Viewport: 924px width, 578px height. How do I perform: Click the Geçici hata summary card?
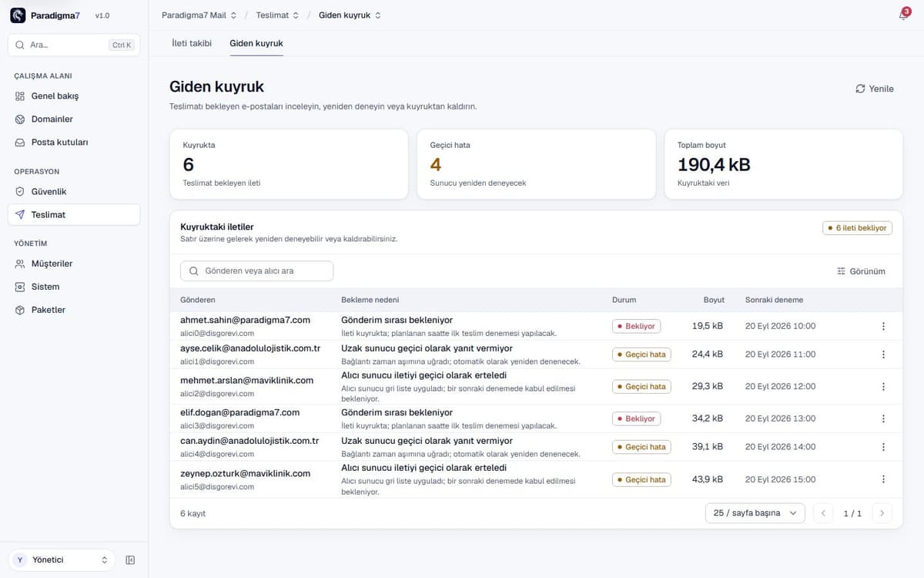coord(536,164)
